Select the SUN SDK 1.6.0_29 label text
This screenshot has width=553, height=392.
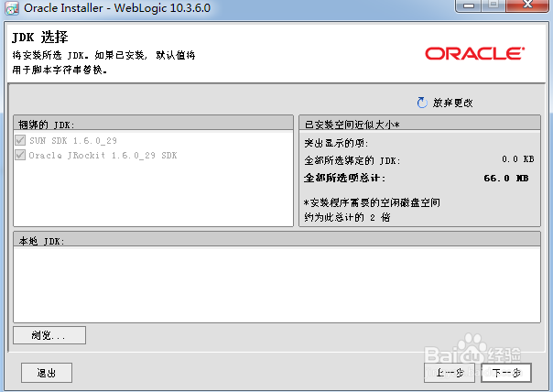(x=73, y=140)
